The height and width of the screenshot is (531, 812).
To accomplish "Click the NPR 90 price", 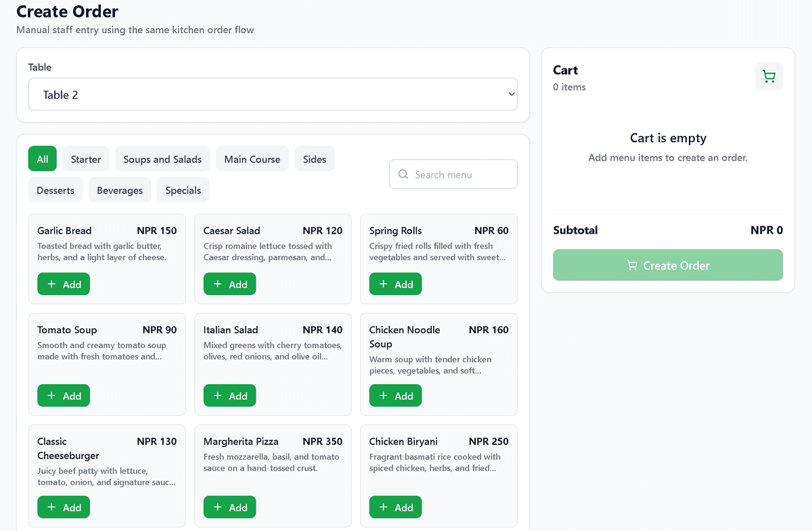I will tap(160, 330).
